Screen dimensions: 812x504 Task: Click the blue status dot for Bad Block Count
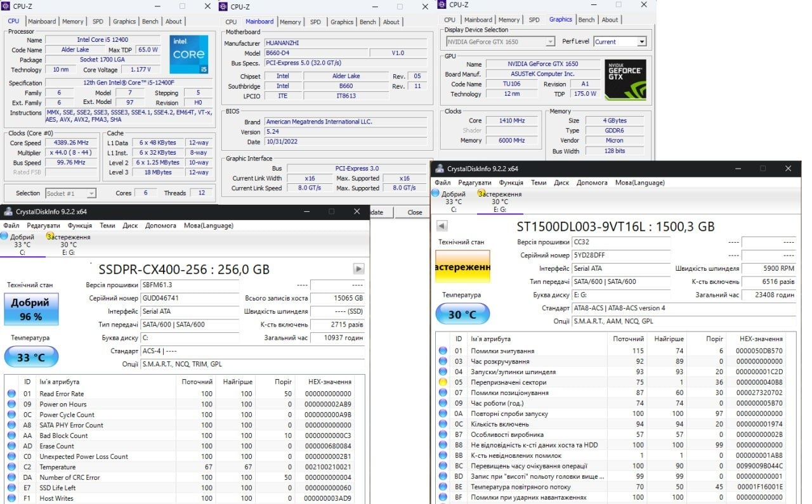pos(11,436)
